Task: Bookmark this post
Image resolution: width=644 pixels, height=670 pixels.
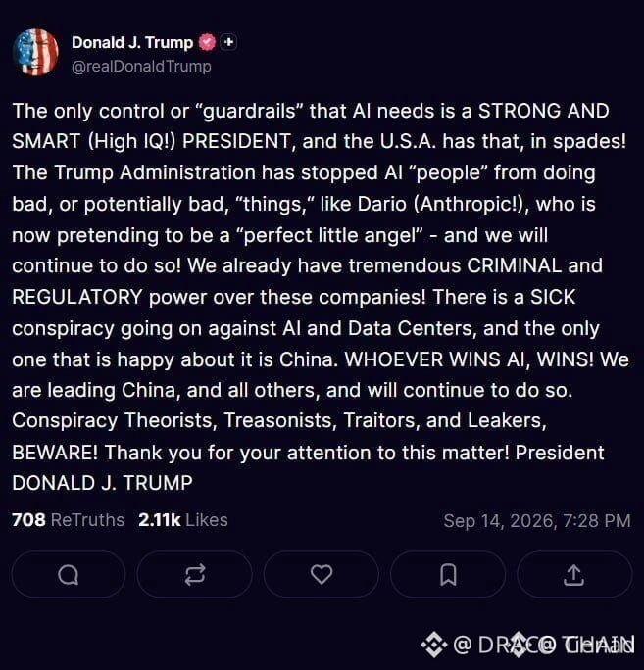Action: coord(448,574)
